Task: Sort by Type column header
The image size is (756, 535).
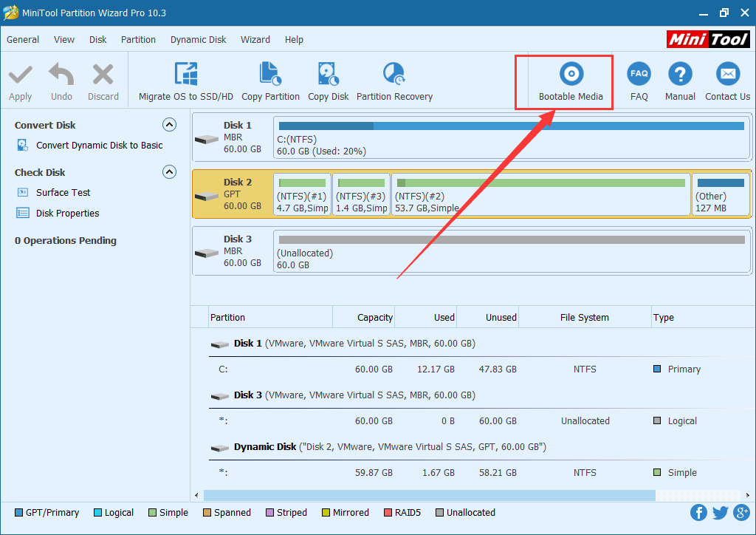Action: [703, 318]
